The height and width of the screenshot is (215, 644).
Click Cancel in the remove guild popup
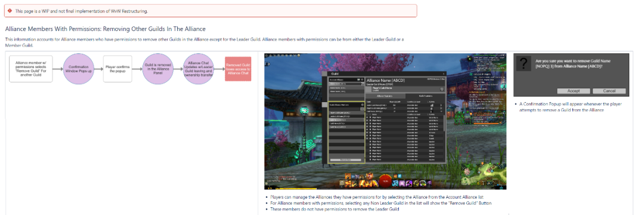click(x=609, y=91)
